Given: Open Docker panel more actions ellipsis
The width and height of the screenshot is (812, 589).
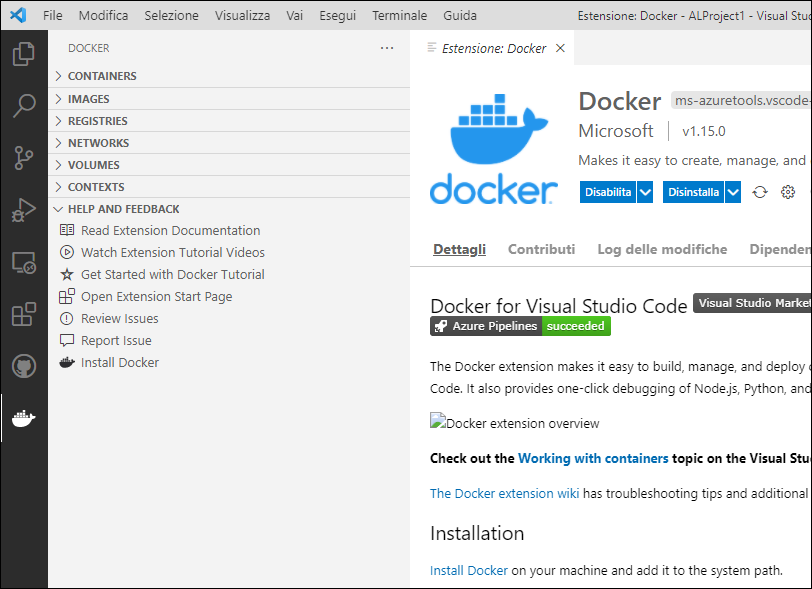Looking at the screenshot, I should coord(387,48).
